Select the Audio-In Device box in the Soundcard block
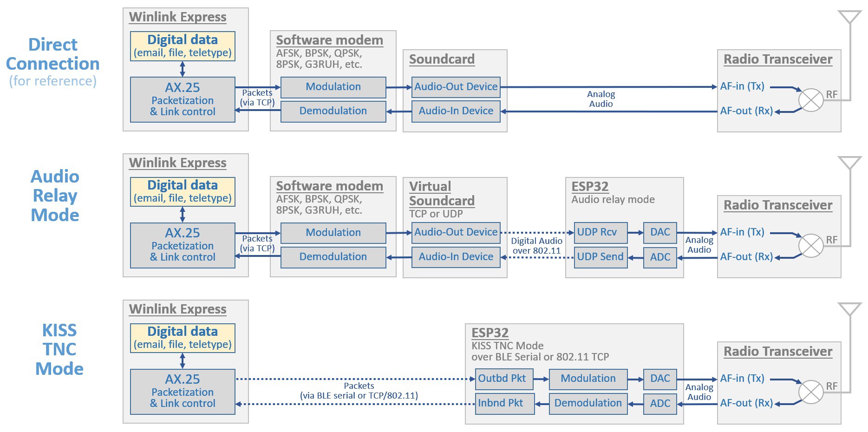 456,111
